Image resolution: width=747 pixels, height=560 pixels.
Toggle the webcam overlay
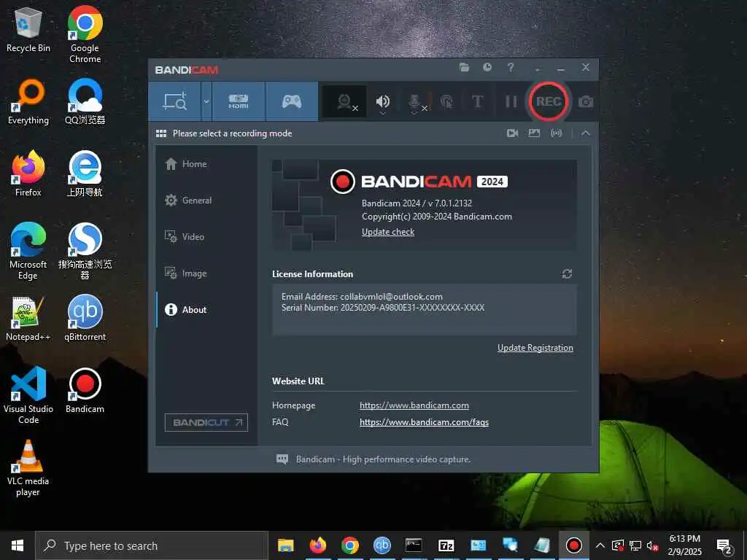click(x=345, y=101)
